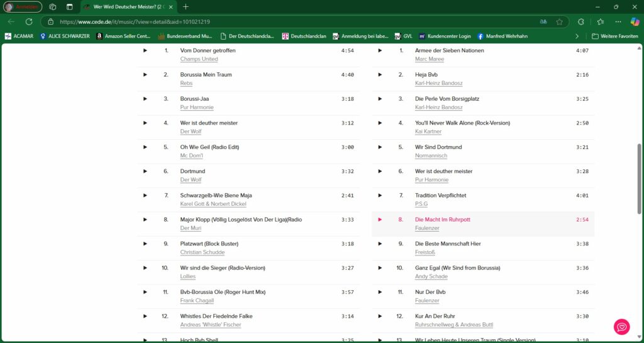The image size is (644, 343).
Task: Click the page vertical scrollbar thumb
Action: click(x=639, y=179)
